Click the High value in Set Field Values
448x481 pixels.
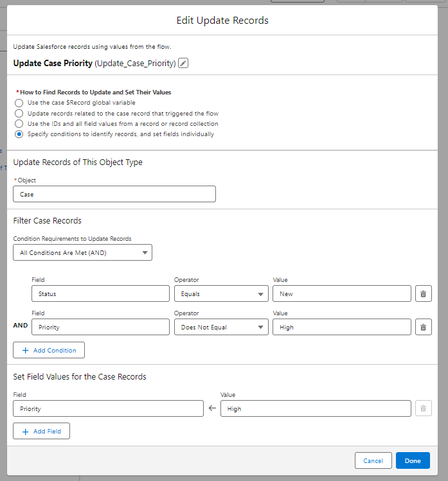[315, 408]
